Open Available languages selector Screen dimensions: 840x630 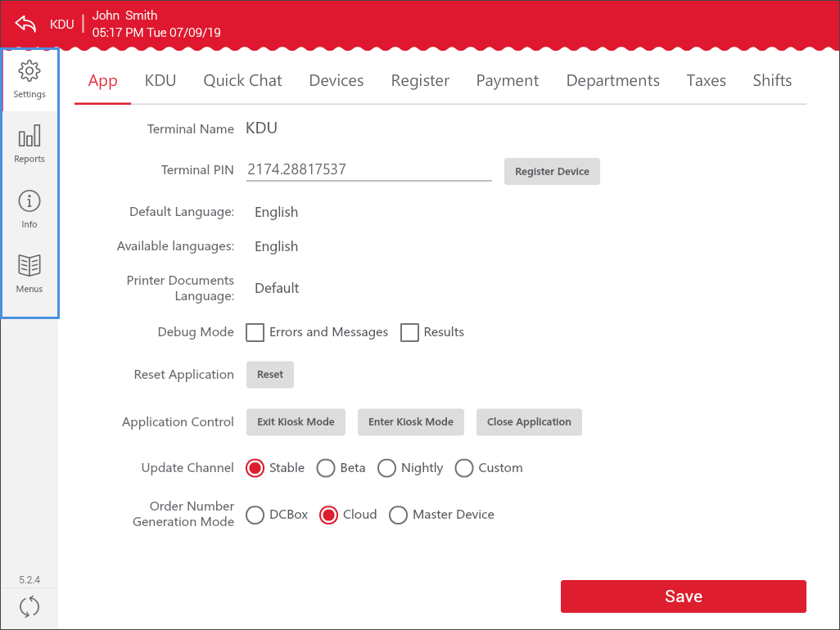(276, 246)
